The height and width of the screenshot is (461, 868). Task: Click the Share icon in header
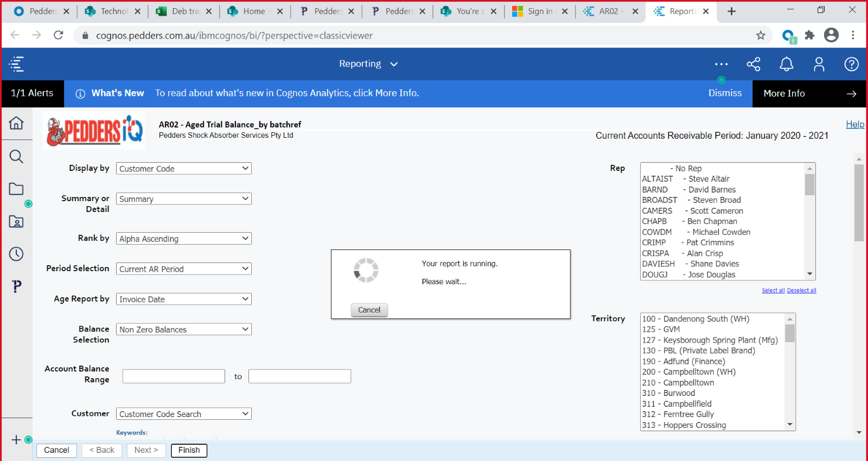tap(754, 64)
